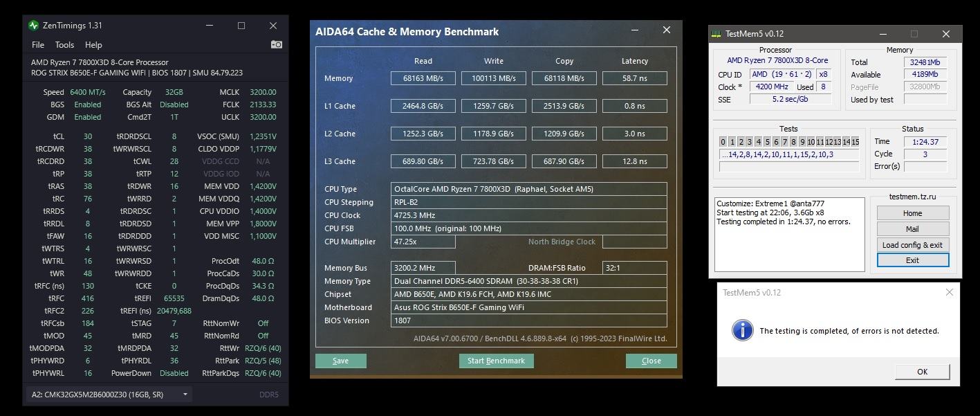Click the testmem.tz.ru link label

pos(912,197)
